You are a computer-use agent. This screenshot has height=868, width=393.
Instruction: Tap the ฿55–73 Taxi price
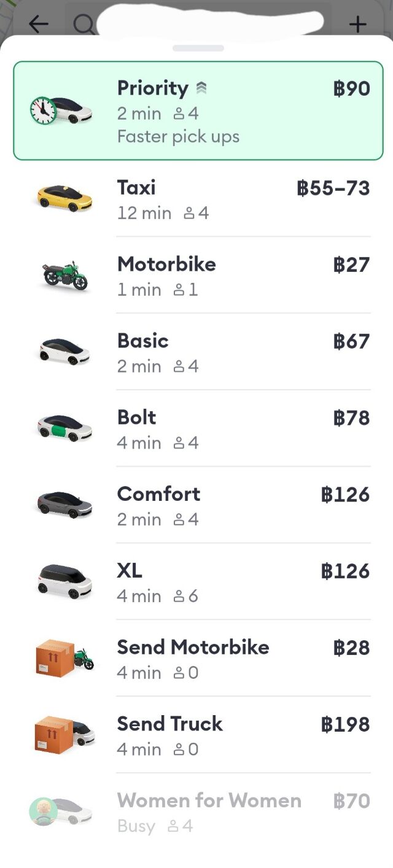pyautogui.click(x=333, y=188)
